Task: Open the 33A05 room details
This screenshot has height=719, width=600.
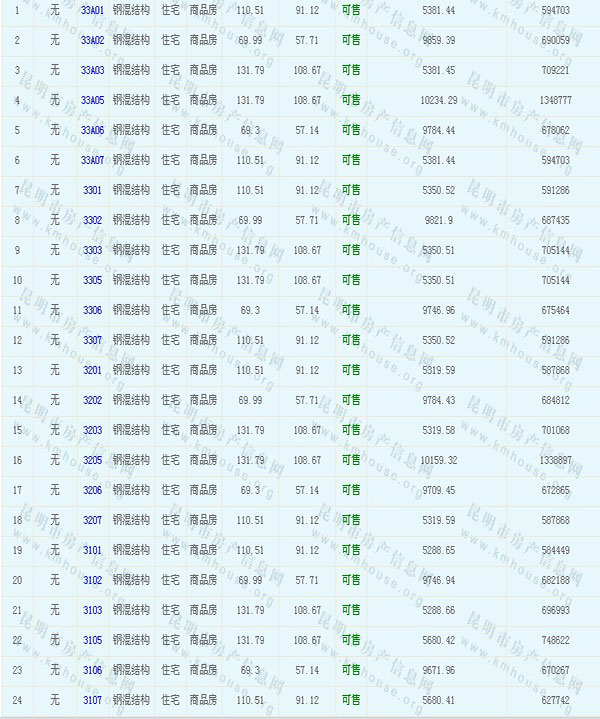Action: click(92, 100)
